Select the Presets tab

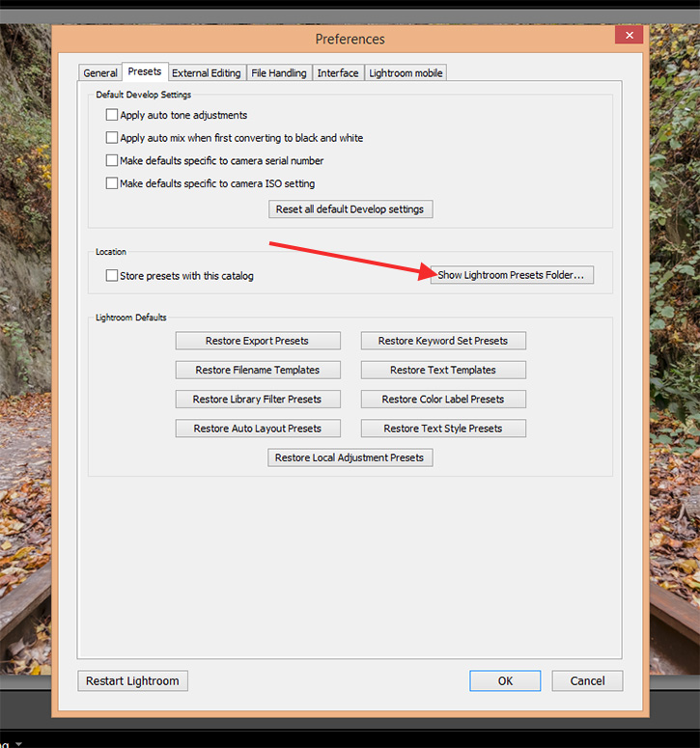pyautogui.click(x=145, y=71)
